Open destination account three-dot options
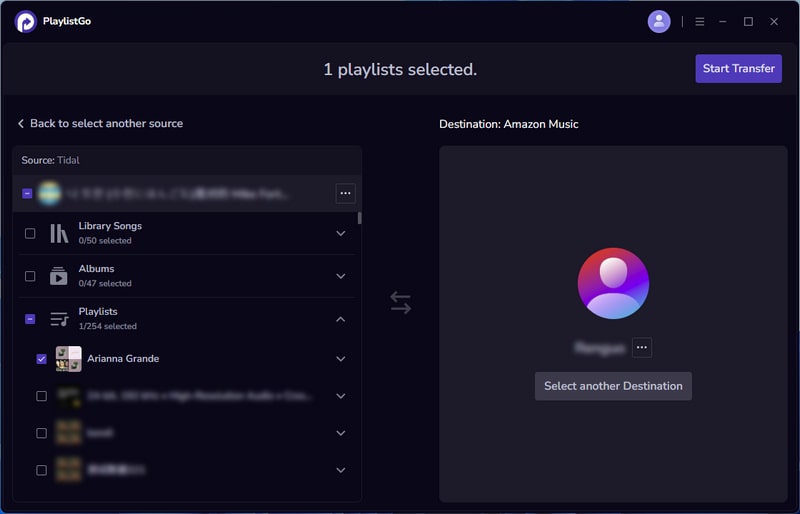This screenshot has width=800, height=514. point(642,348)
